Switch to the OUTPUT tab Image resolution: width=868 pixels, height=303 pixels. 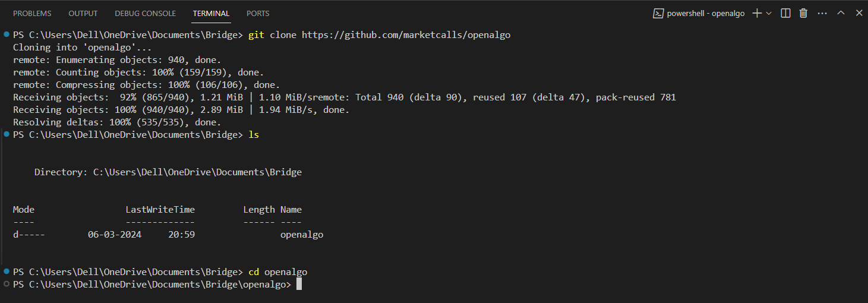click(83, 13)
